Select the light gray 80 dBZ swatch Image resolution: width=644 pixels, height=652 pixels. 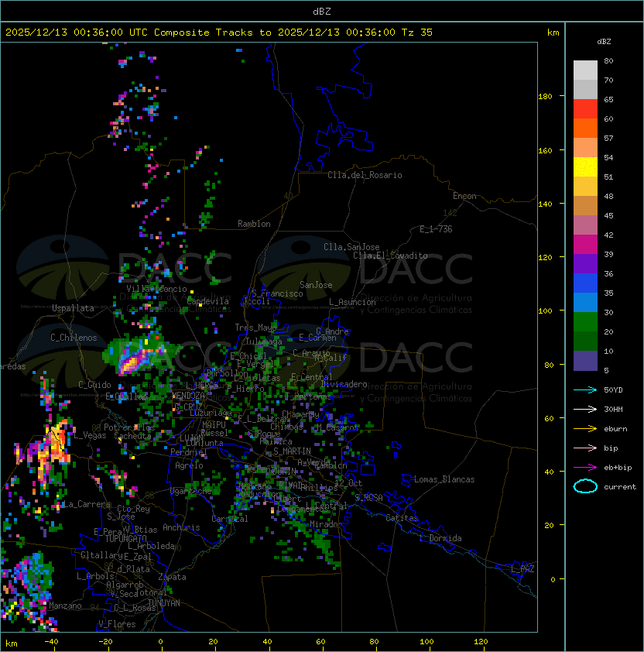(x=585, y=70)
